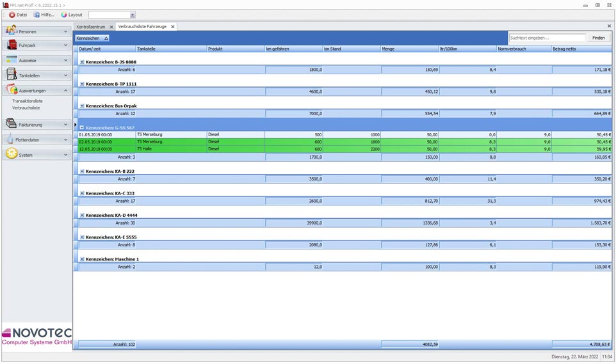Click the Ausweise card icon
This screenshot has height=364, width=616.
tap(11, 60)
